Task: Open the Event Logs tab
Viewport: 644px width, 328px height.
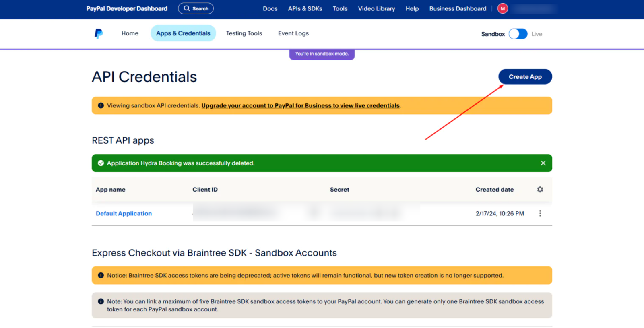Action: point(293,33)
